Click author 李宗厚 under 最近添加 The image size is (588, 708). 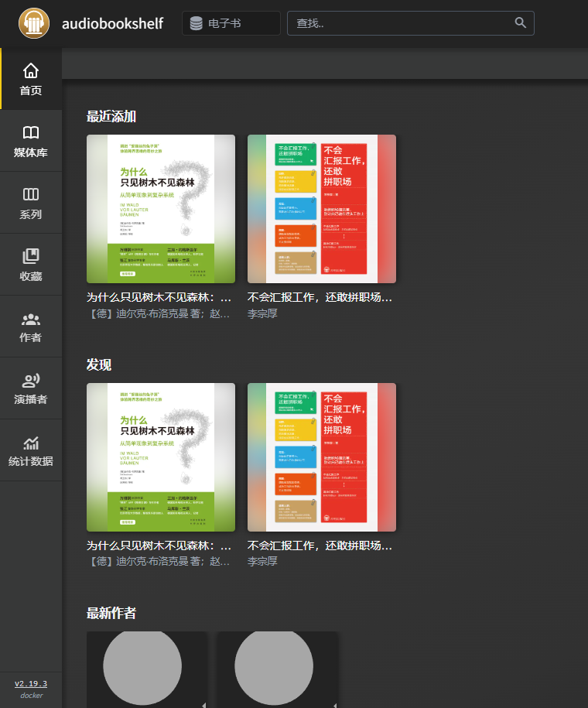point(262,313)
